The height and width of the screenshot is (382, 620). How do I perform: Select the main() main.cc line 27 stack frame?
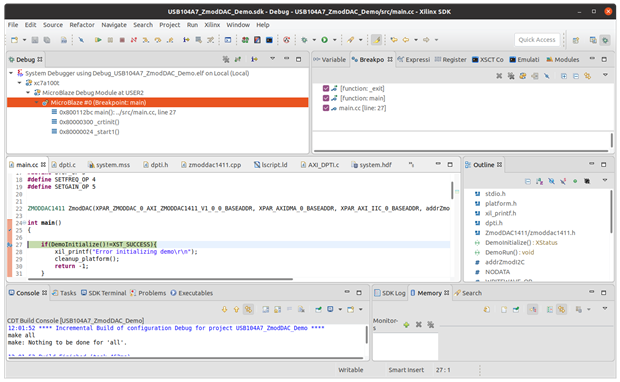click(114, 112)
